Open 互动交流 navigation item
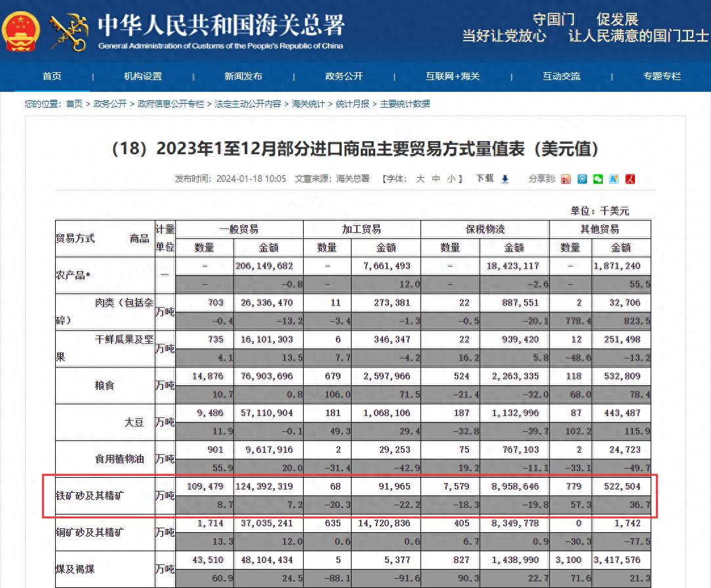The width and height of the screenshot is (711, 588). 561,76
